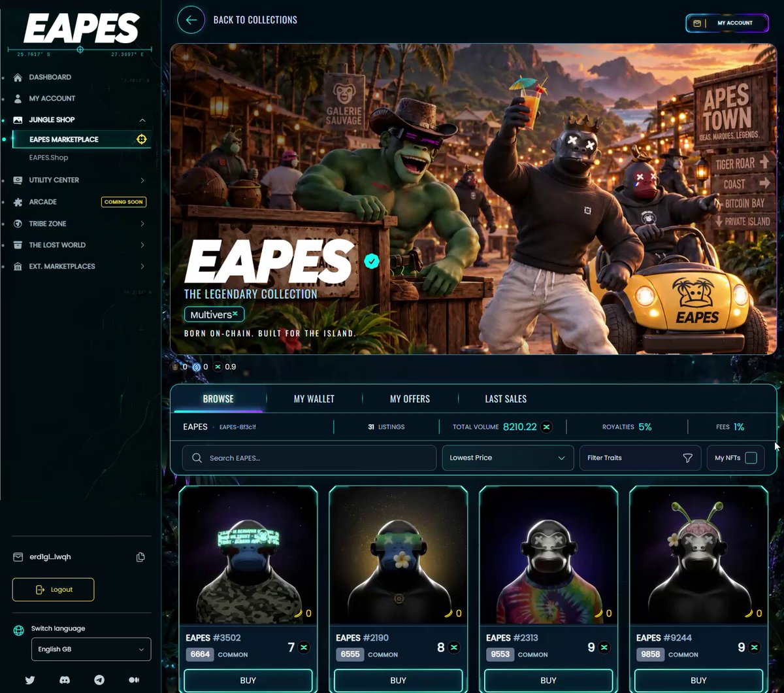The height and width of the screenshot is (693, 784).
Task: Switch to the My Offers tab
Action: tap(410, 399)
